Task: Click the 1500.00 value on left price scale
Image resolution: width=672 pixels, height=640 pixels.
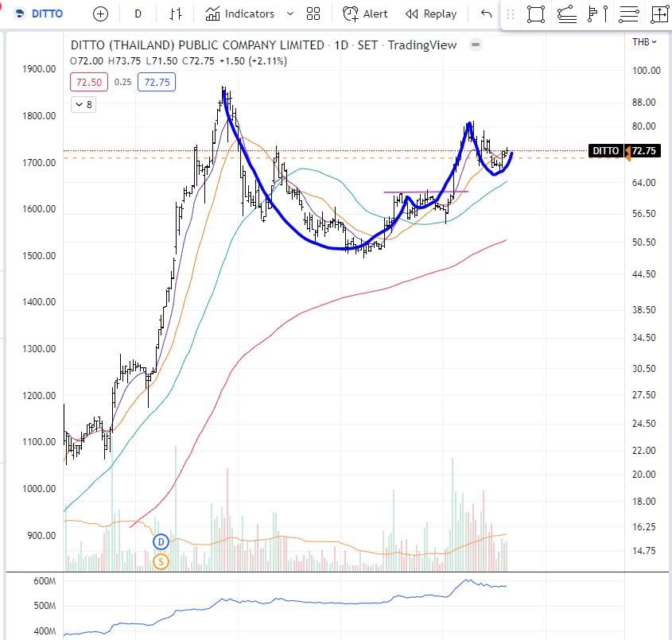Action: point(39,256)
